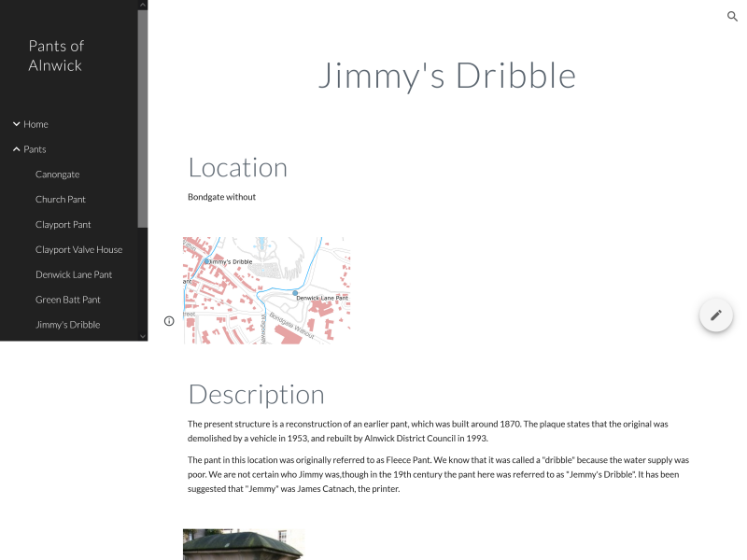Click the pencil edit page button
The height and width of the screenshot is (560, 747).
point(716,315)
